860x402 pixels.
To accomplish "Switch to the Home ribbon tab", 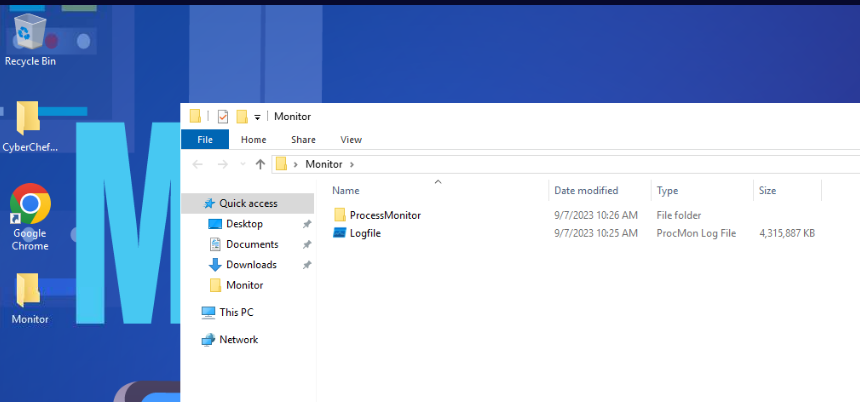I will (253, 140).
